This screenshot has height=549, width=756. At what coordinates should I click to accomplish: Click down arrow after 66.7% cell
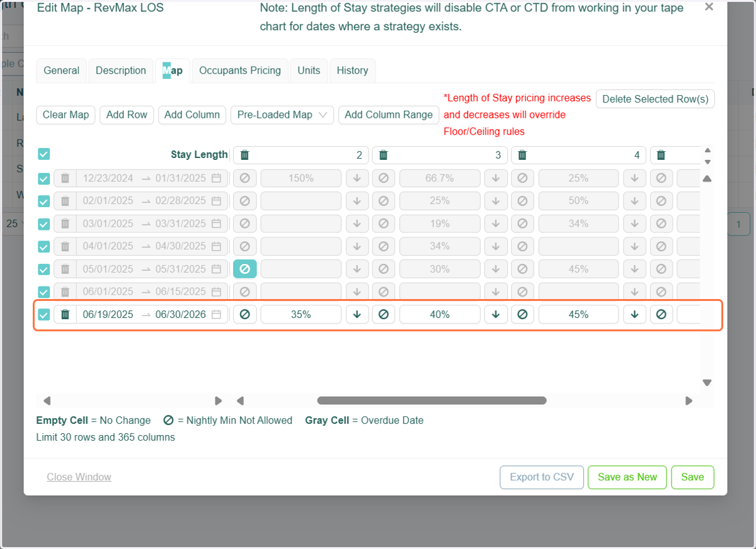(x=496, y=178)
